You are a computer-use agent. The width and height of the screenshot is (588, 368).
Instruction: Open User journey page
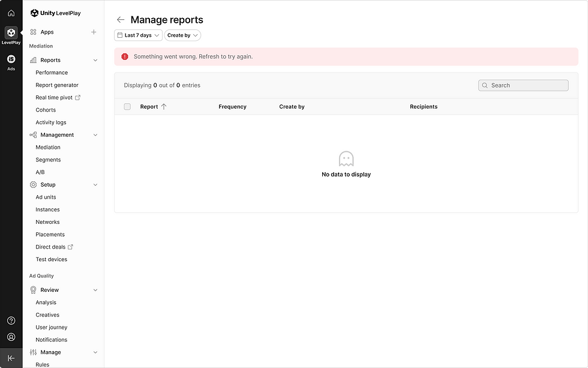52,328
